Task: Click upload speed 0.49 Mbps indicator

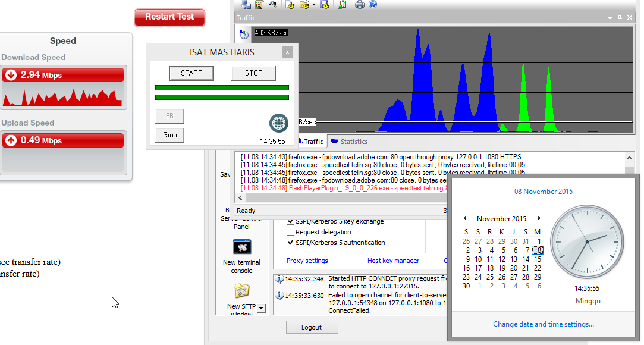Action: 63,140
